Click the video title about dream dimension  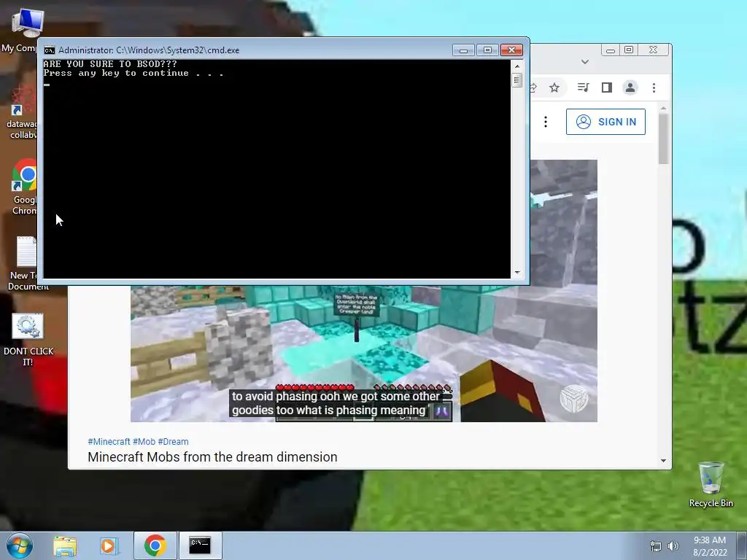(x=212, y=456)
